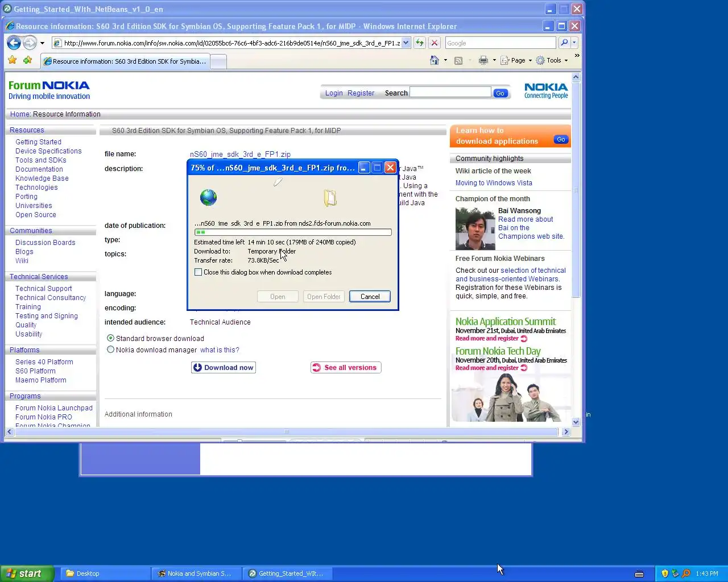This screenshot has width=728, height=582.
Task: Open Discussion Boards sidebar link
Action: 45,243
